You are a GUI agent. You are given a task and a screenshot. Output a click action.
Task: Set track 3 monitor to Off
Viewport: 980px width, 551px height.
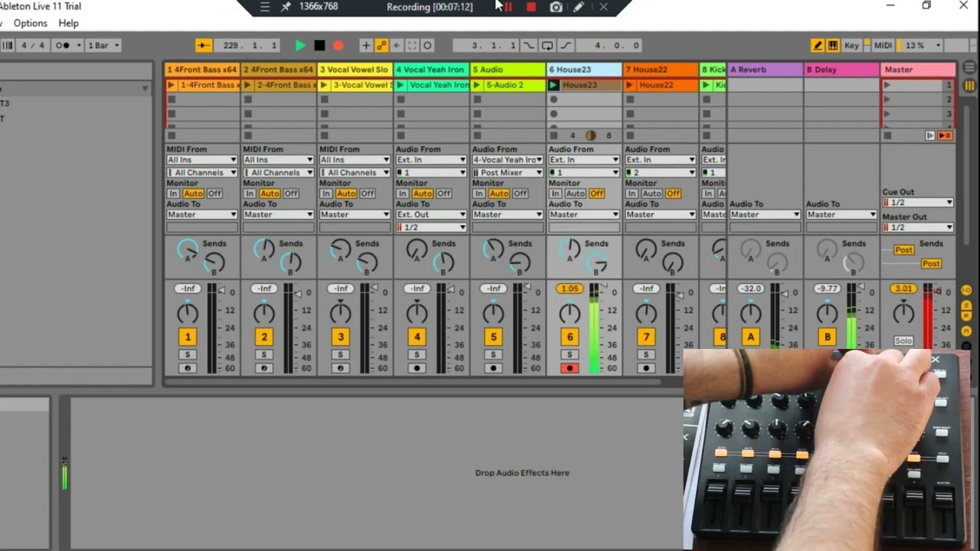coord(367,194)
